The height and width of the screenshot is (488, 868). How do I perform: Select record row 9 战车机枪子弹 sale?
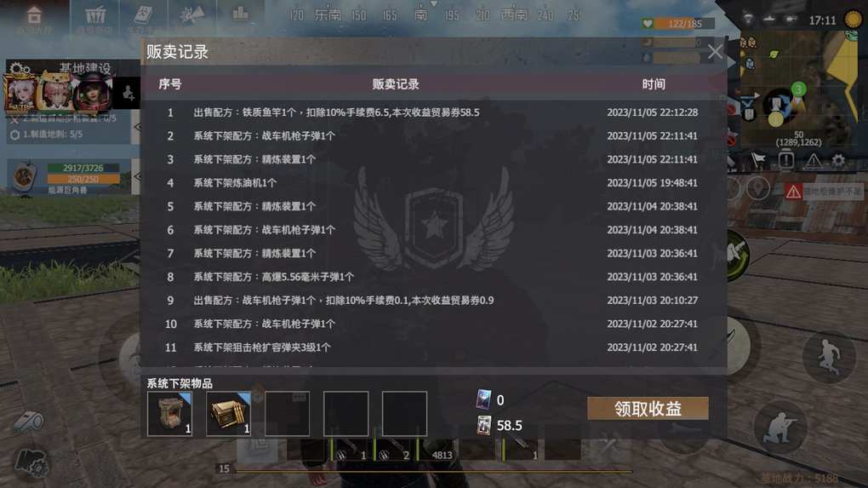click(x=433, y=301)
